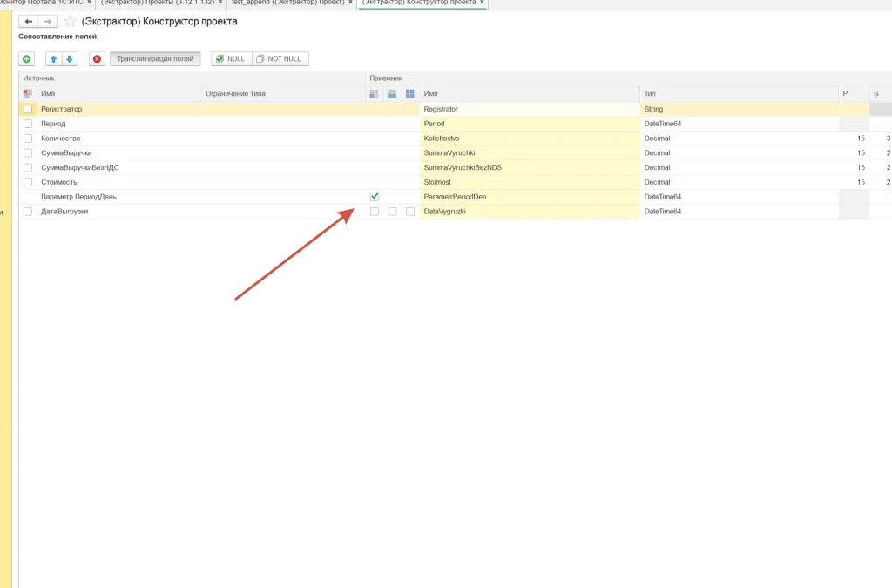Check the box for Регистратор row
The width and height of the screenshot is (892, 588).
28,109
